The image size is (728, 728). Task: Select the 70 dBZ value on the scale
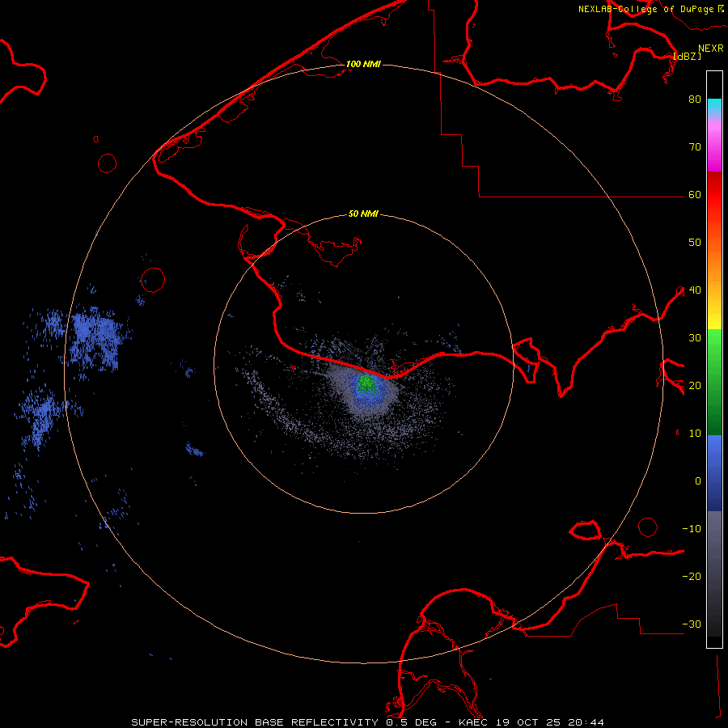point(695,146)
